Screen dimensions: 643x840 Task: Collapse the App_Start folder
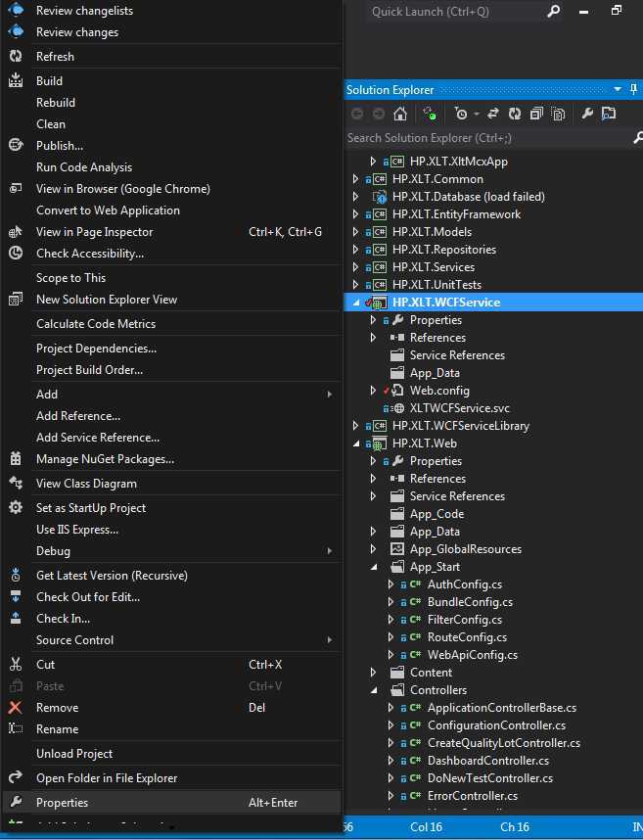pyautogui.click(x=374, y=567)
